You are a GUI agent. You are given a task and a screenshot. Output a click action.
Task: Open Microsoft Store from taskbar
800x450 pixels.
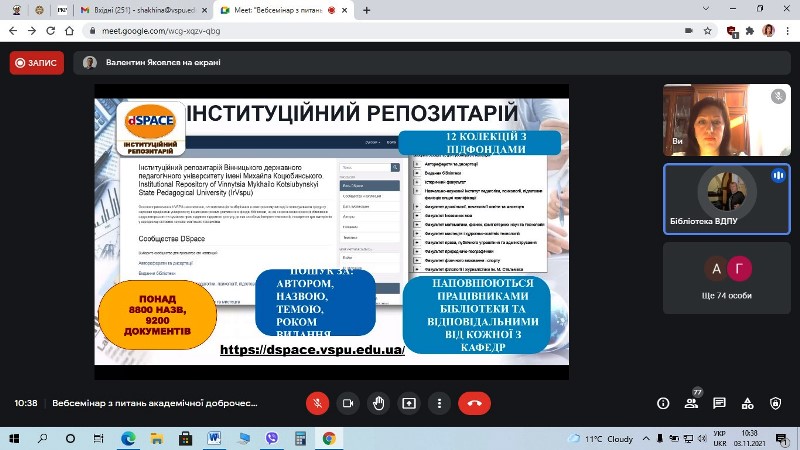point(185,438)
